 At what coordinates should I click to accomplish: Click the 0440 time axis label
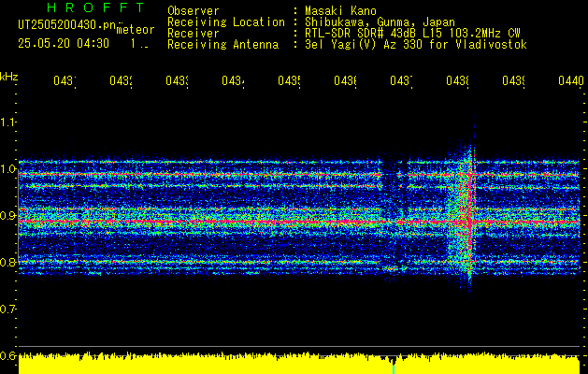click(571, 80)
